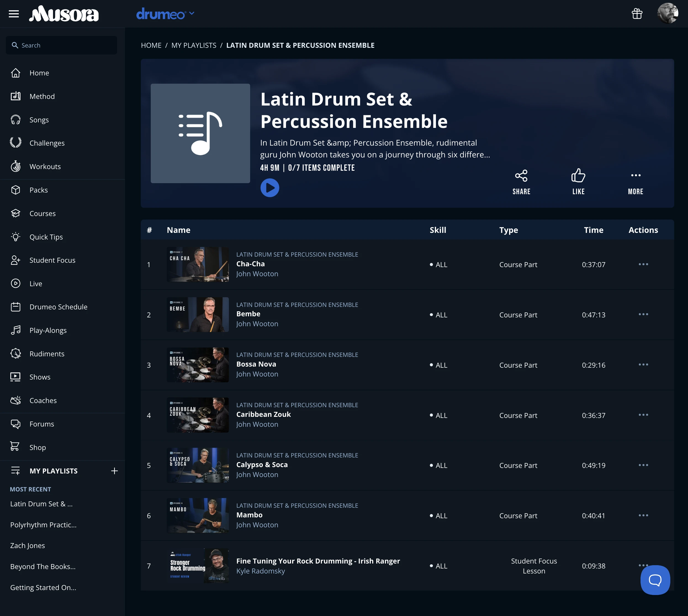Viewport: 688px width, 616px height.
Task: Click the Workouts stopwatch icon
Action: pos(15,166)
